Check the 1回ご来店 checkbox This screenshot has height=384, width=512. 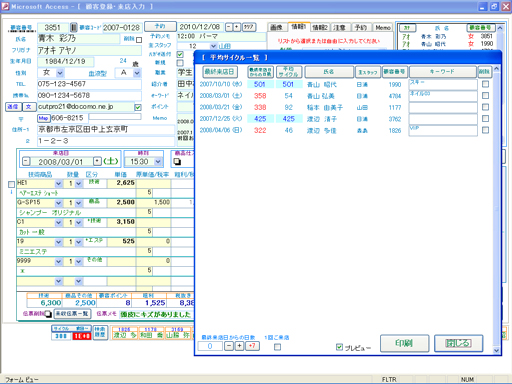(x=277, y=347)
